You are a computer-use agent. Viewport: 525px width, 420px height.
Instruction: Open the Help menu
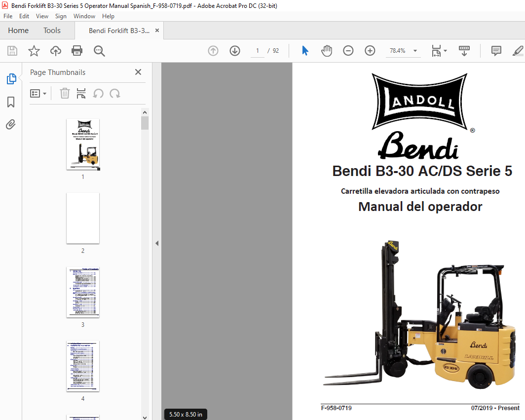(x=108, y=16)
